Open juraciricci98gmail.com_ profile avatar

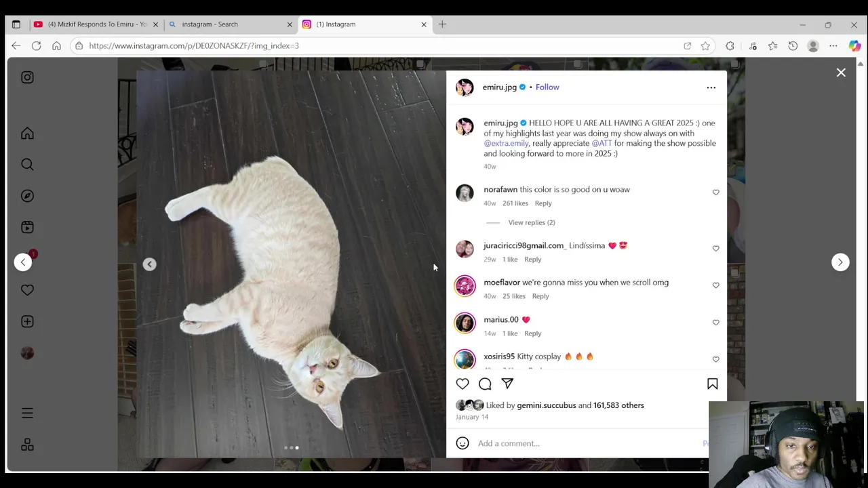click(x=465, y=249)
